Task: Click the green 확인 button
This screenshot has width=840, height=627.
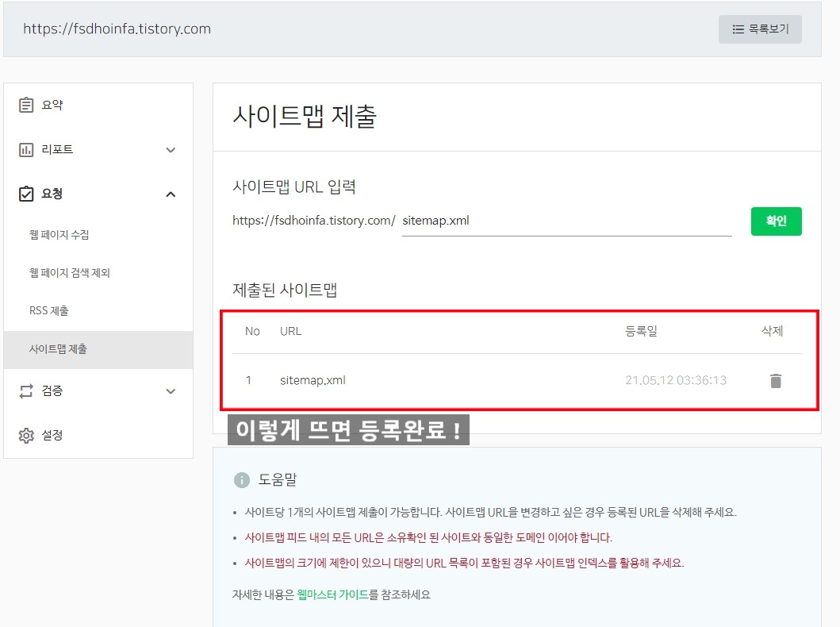Action: [777, 221]
